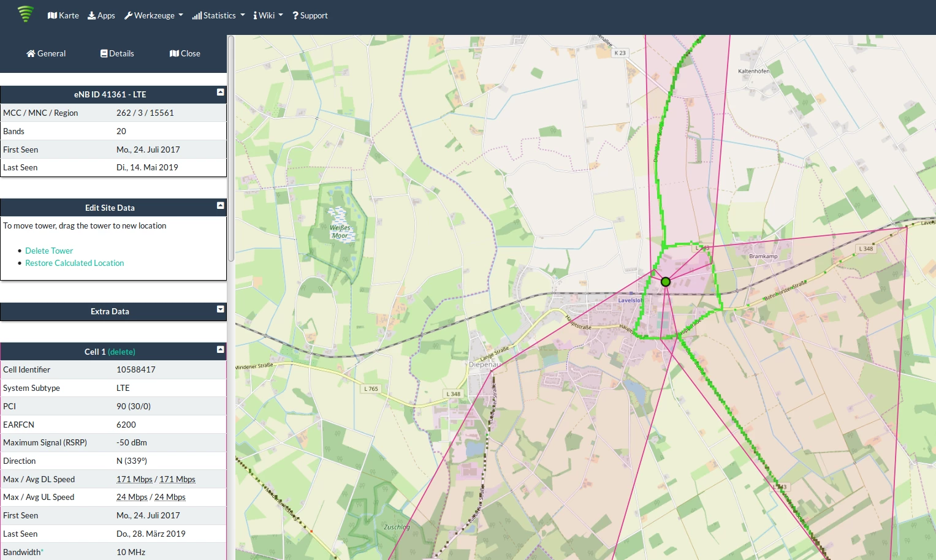Collapse the Edit Site Data section
Viewport: 936px width, 560px height.
(x=221, y=206)
